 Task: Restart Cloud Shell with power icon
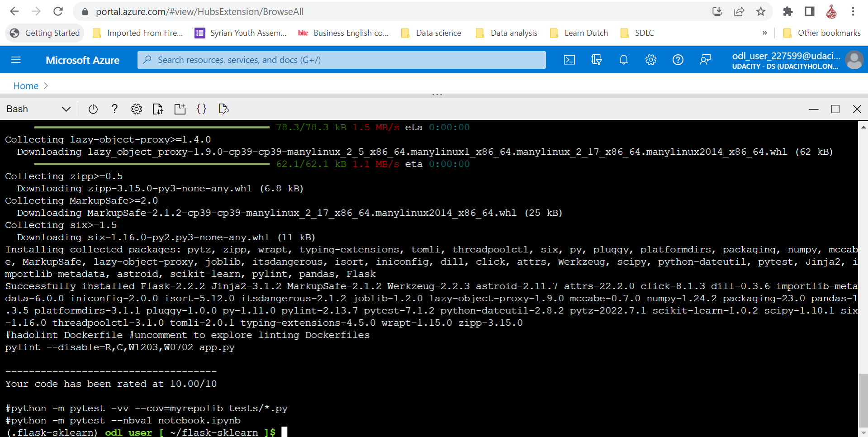[93, 109]
